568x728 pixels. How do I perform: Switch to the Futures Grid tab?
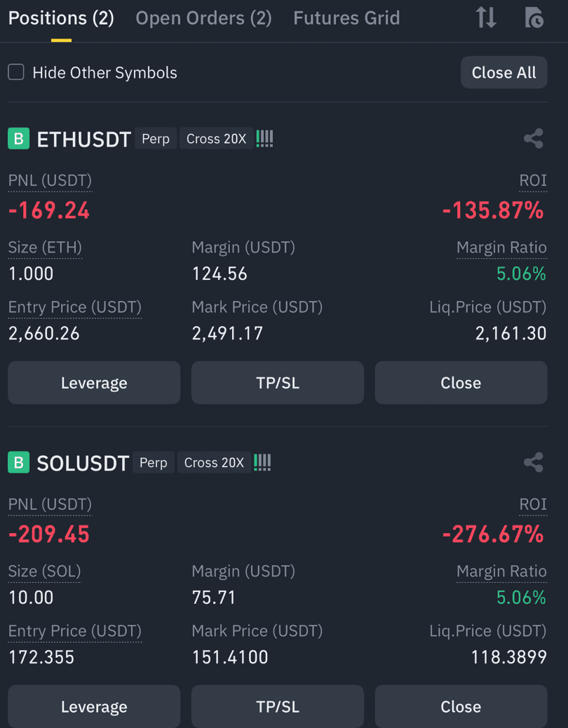coord(346,18)
